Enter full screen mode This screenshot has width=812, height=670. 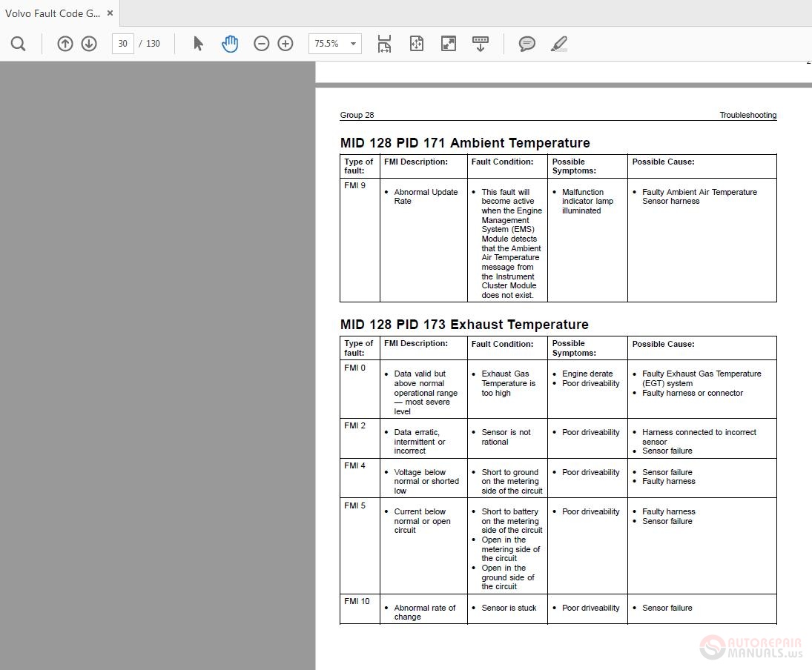point(449,44)
